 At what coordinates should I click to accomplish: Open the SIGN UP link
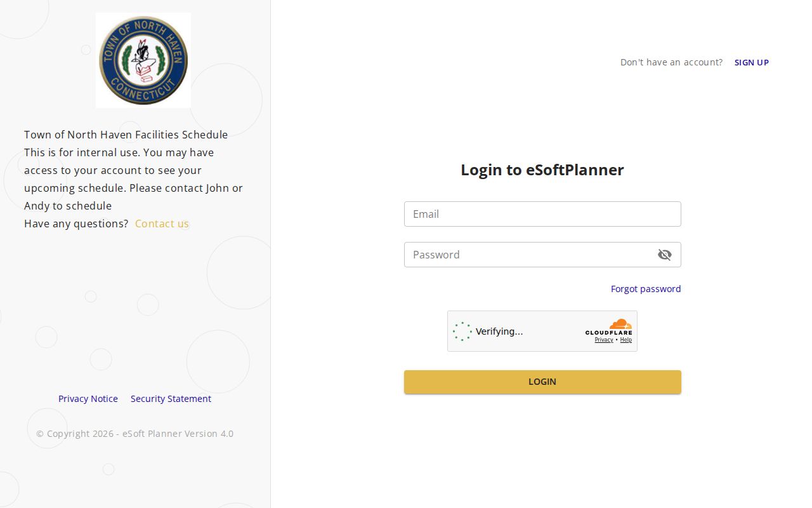[752, 62]
